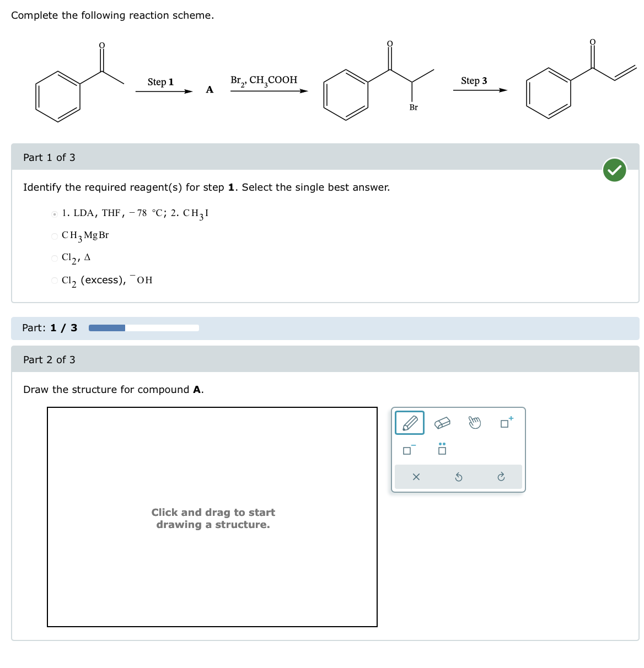
Task: Click the Part: 1 / 3 label
Action: coord(50,327)
